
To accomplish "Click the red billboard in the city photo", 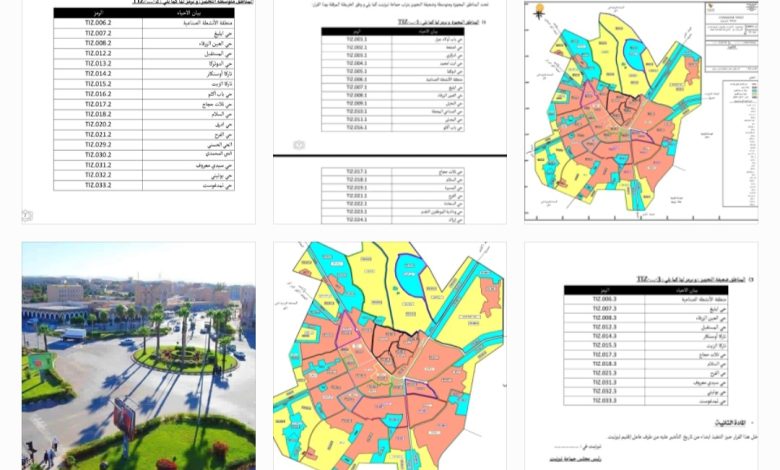I will click(x=124, y=413).
